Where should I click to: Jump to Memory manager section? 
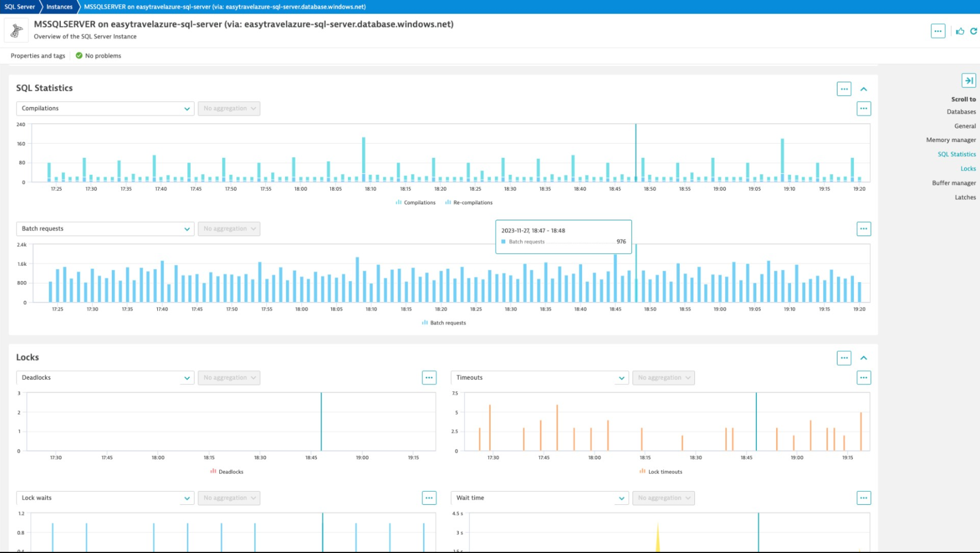tap(950, 140)
